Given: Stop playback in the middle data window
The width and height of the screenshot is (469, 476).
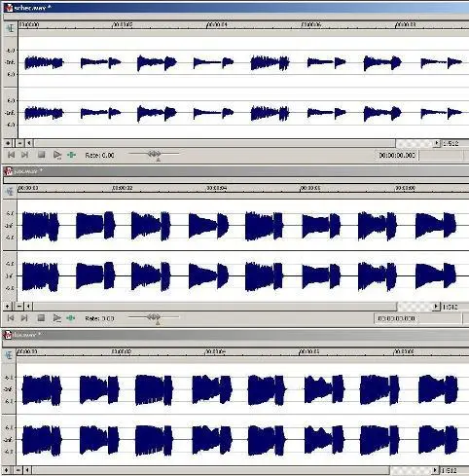Looking at the screenshot, I should tap(41, 318).
